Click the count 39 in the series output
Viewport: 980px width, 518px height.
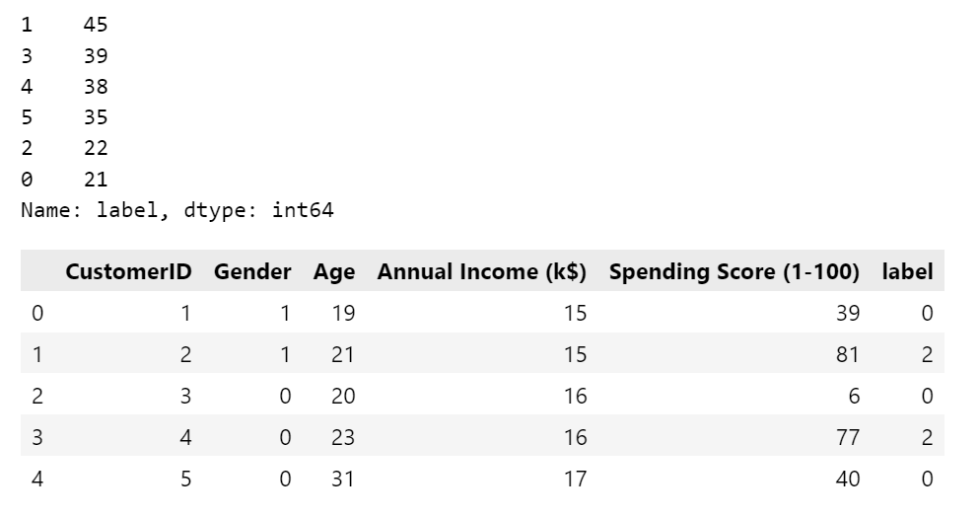click(96, 56)
